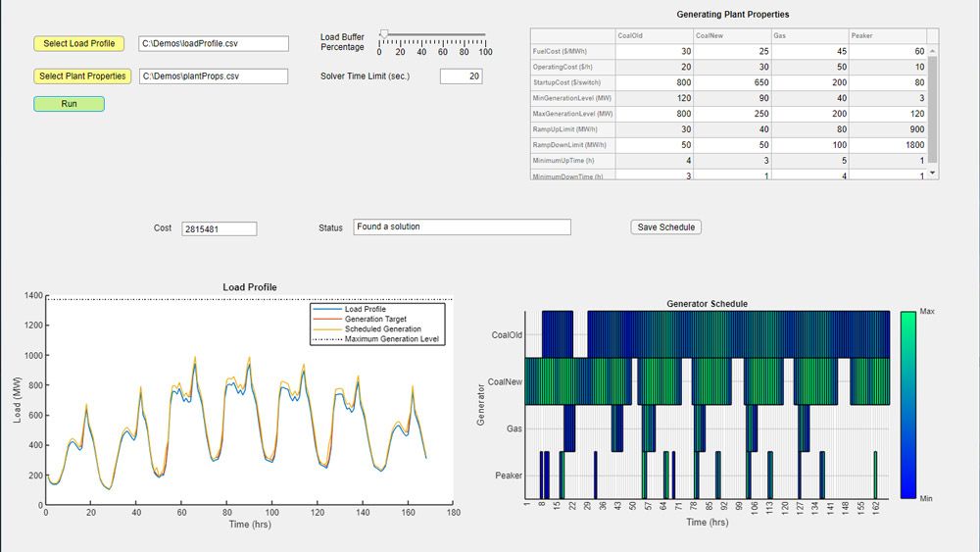Focus the plantProps.csv path field
The width and height of the screenshot is (980, 552).
(x=214, y=76)
